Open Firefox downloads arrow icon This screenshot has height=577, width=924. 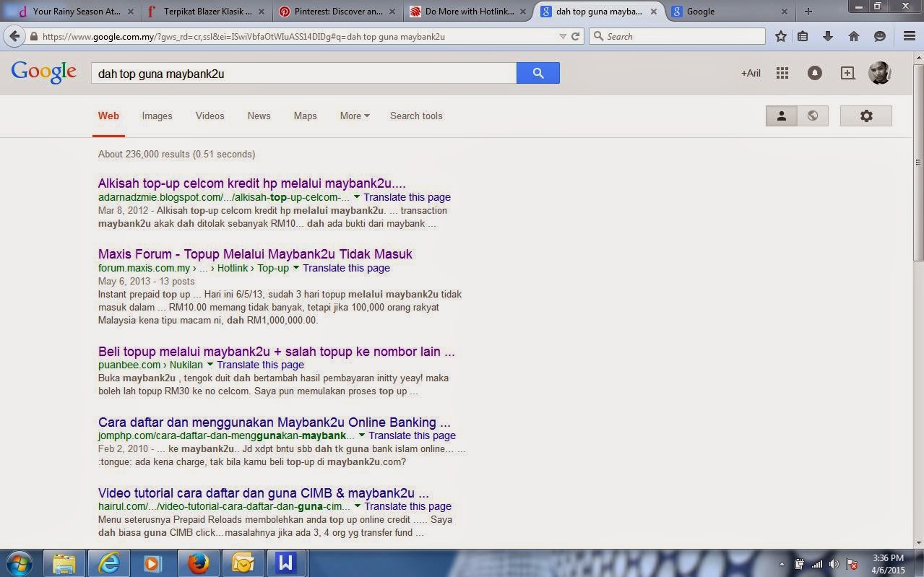click(828, 36)
